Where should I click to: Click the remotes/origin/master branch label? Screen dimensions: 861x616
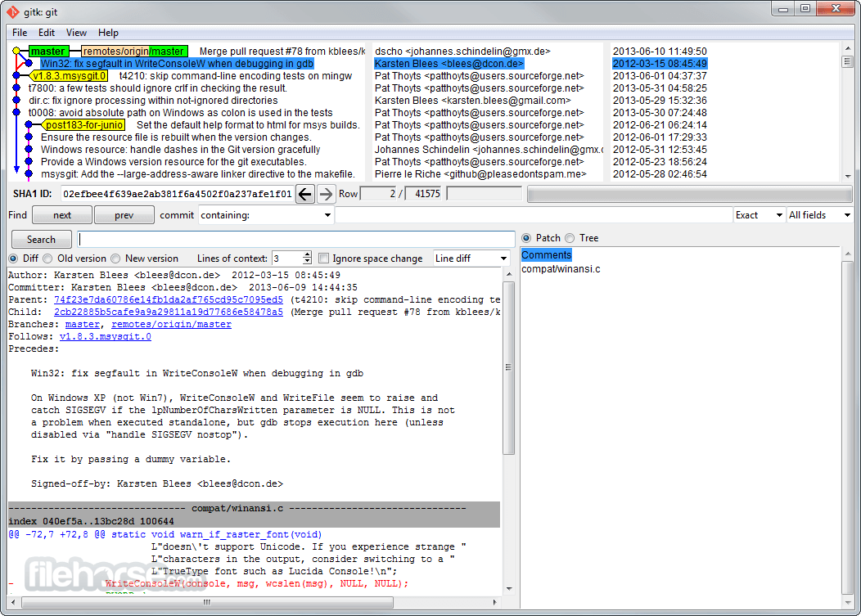pyautogui.click(x=134, y=51)
